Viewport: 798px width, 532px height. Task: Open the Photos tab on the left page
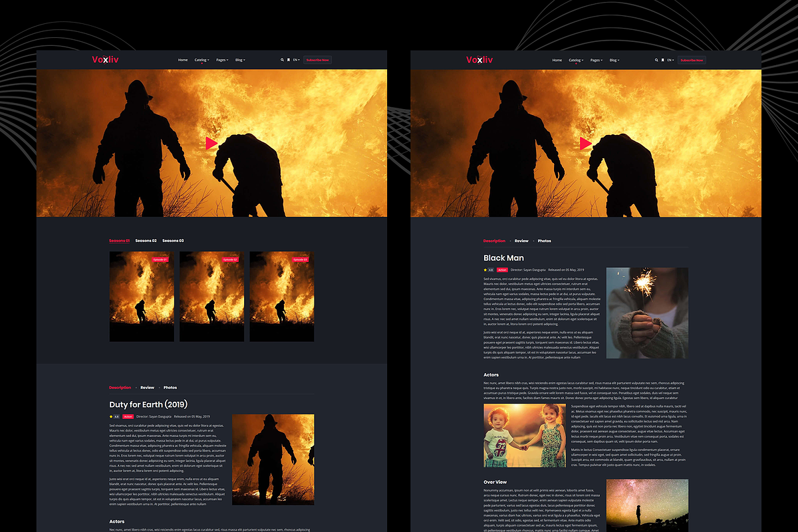pyautogui.click(x=170, y=387)
